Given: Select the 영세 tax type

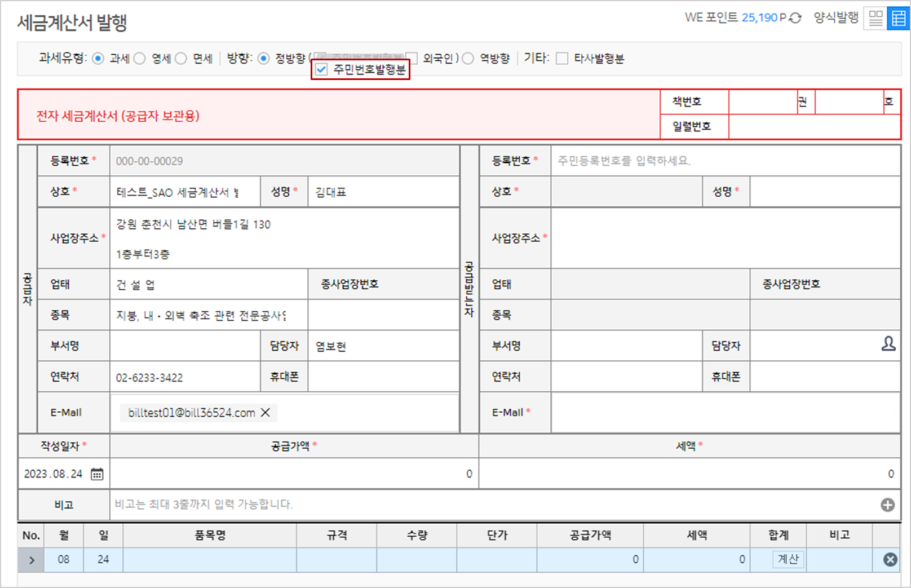Looking at the screenshot, I should click(140, 59).
